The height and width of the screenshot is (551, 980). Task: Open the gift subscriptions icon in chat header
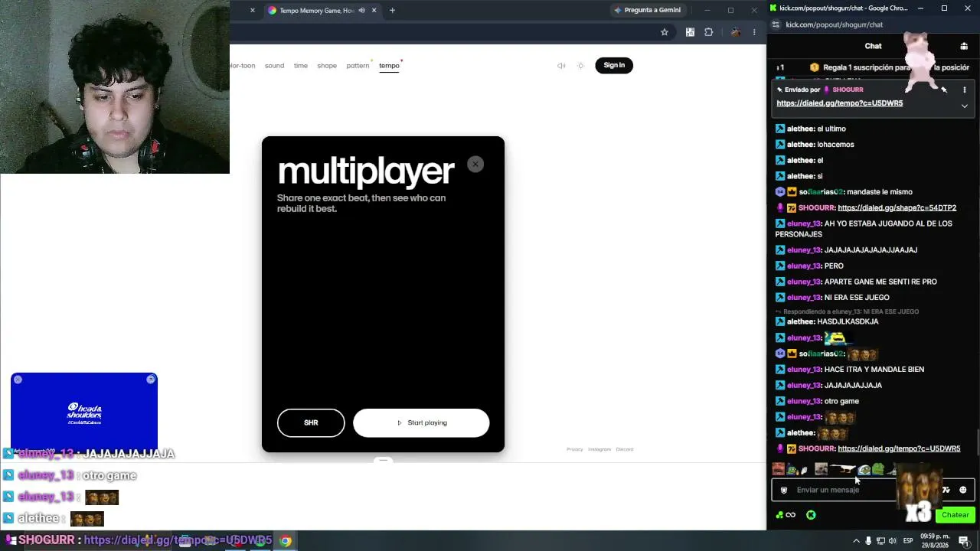click(x=964, y=47)
